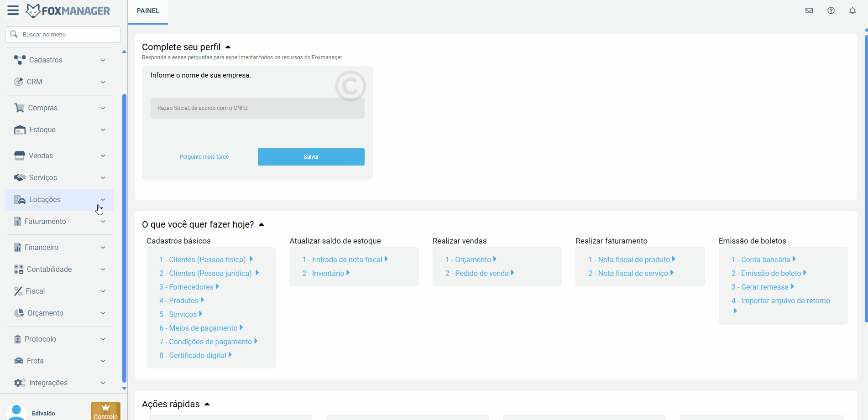
Task: Click the Compras shopping cart icon
Action: click(19, 108)
